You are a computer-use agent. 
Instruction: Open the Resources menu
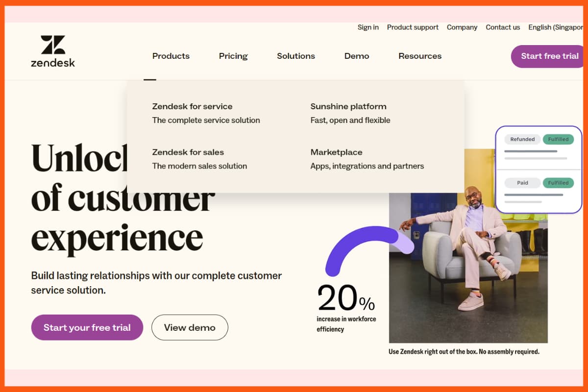point(419,56)
